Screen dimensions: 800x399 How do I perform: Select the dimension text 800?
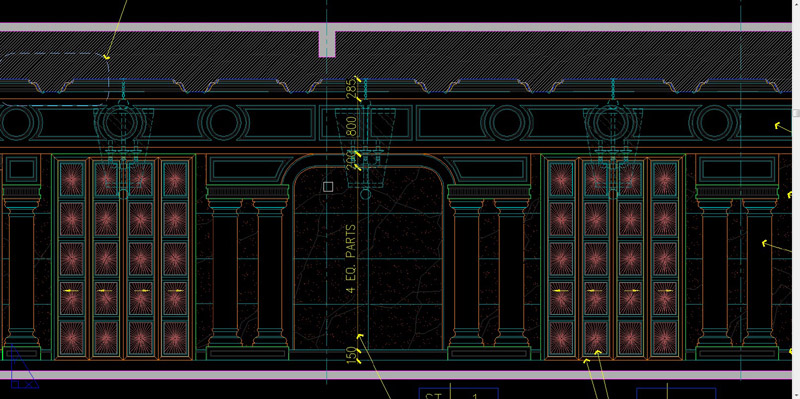click(352, 126)
